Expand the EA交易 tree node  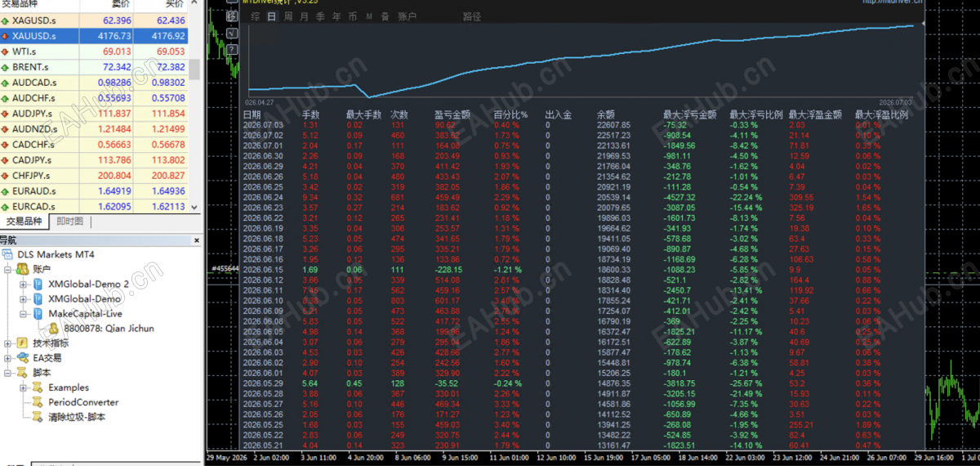8,358
